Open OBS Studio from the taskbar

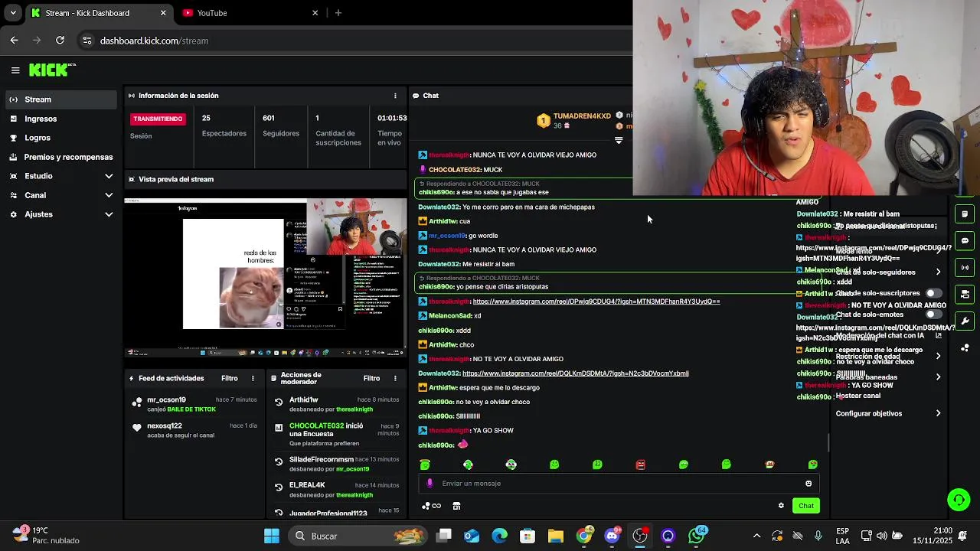[x=640, y=536]
